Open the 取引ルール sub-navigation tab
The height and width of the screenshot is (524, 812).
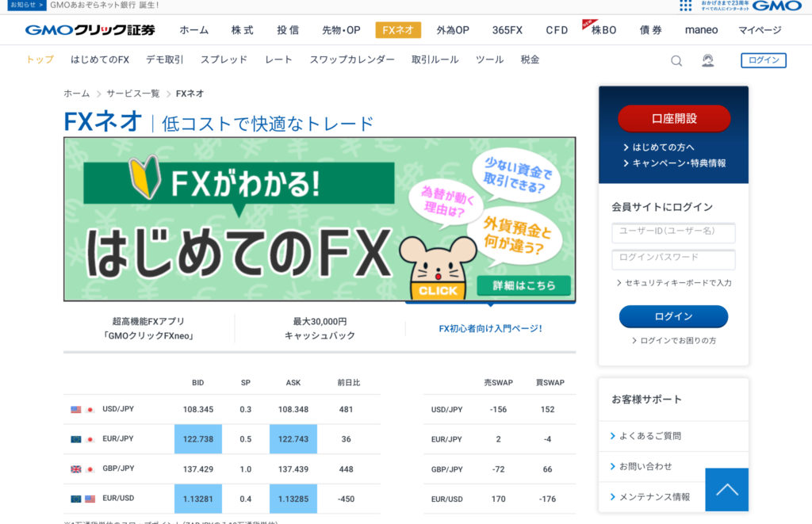(x=435, y=59)
